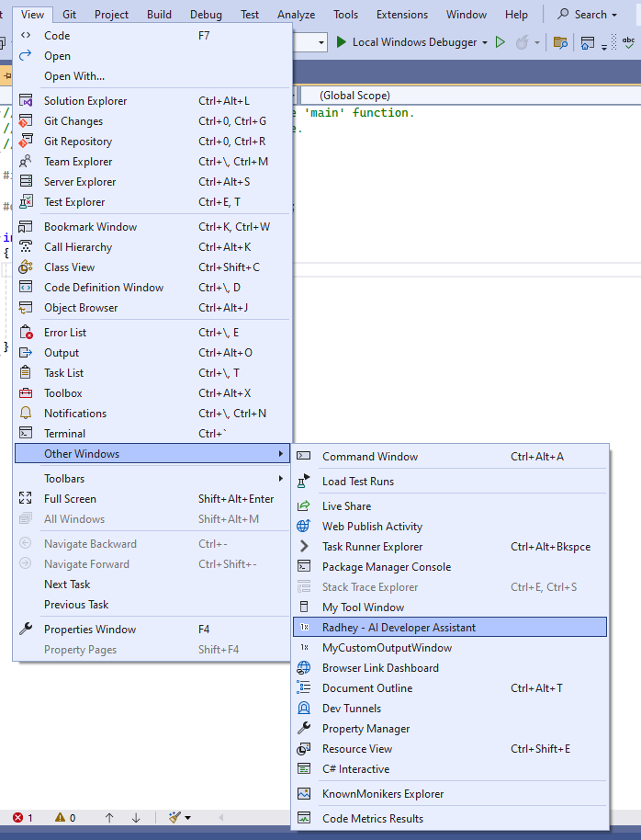Open the (Global Scope) combo box
Viewport: 641px width, 840px height.
471,96
